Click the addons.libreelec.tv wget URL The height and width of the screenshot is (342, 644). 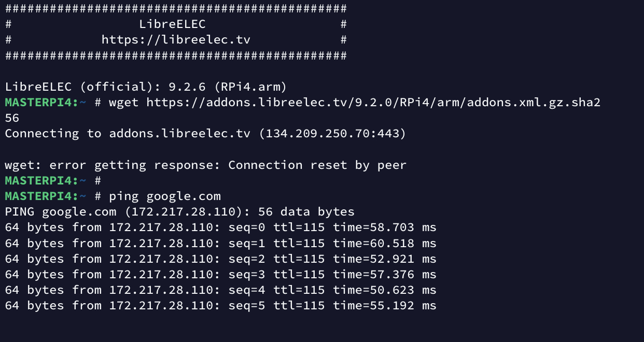coord(373,103)
